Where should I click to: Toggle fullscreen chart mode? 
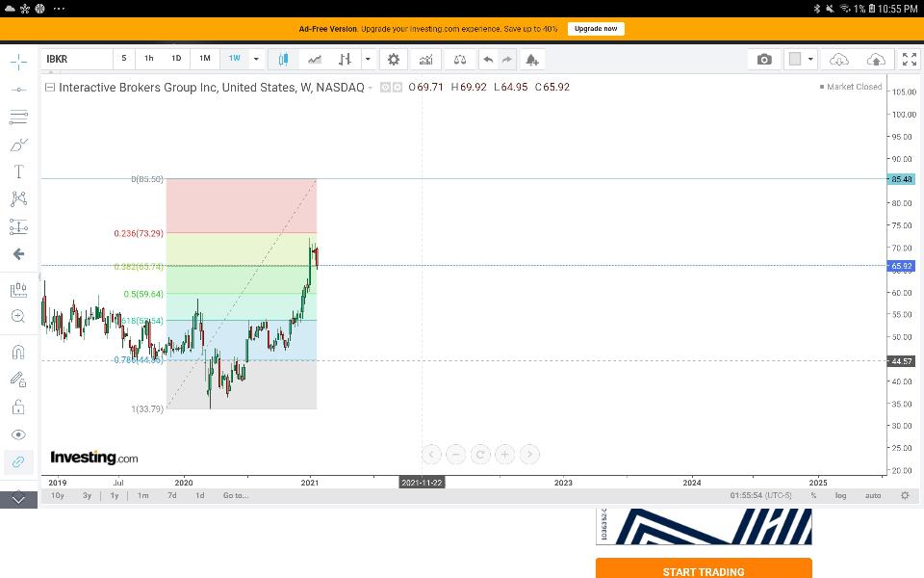click(910, 59)
